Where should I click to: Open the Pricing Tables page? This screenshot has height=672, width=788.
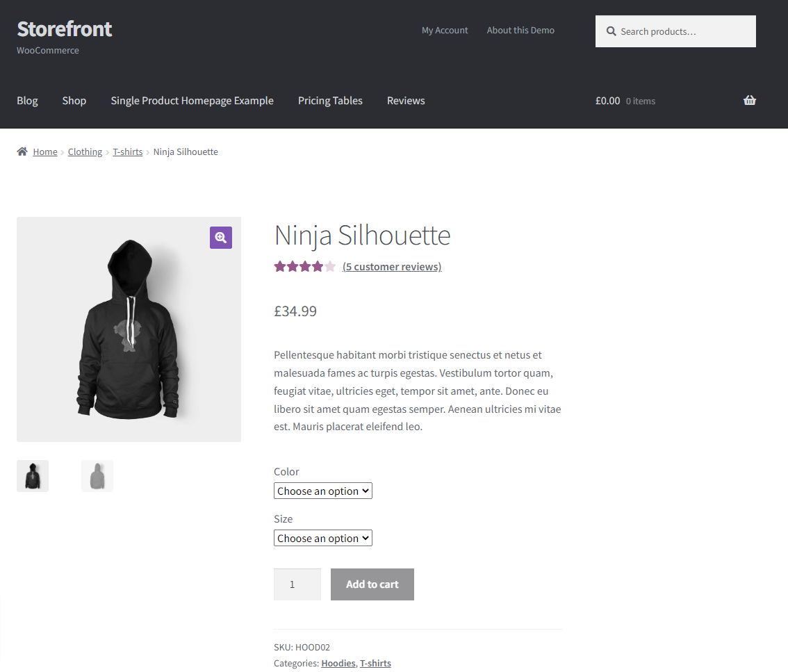coord(330,100)
